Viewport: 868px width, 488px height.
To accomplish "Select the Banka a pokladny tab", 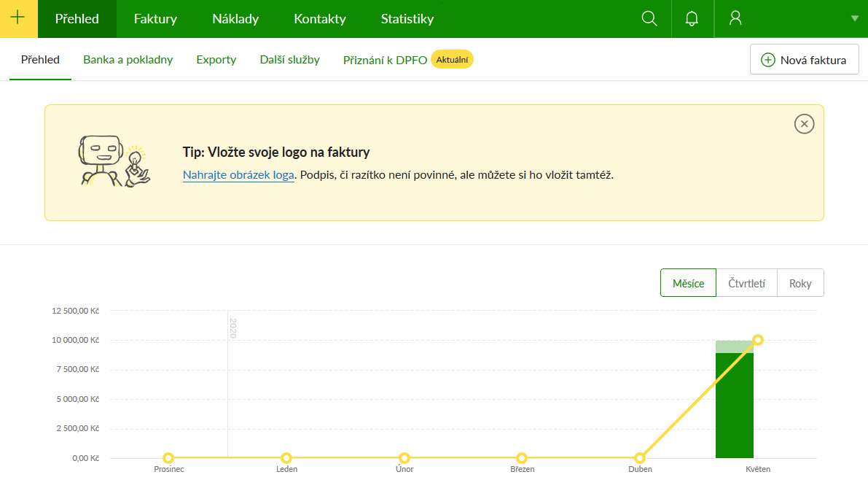I will 128,60.
